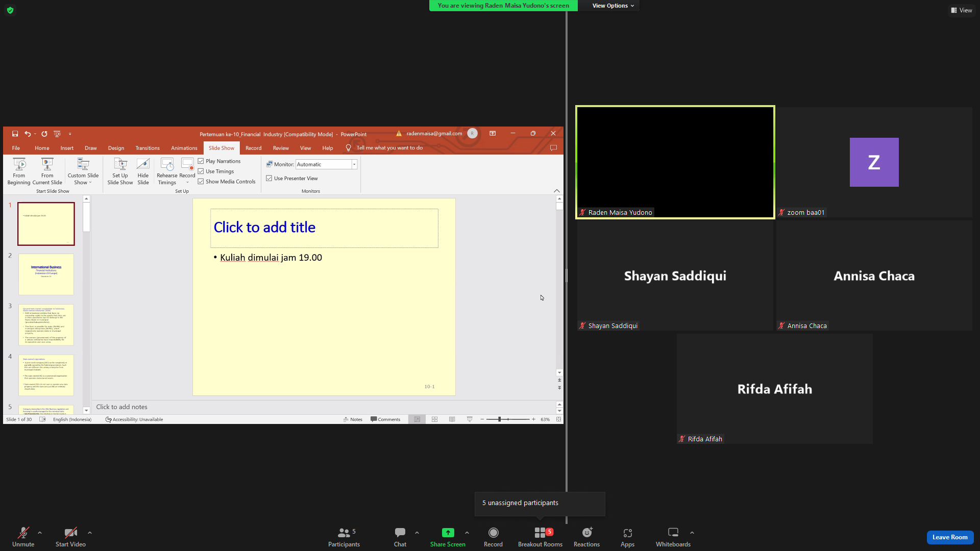Click zoom in plus button
The image size is (980, 551).
(533, 419)
